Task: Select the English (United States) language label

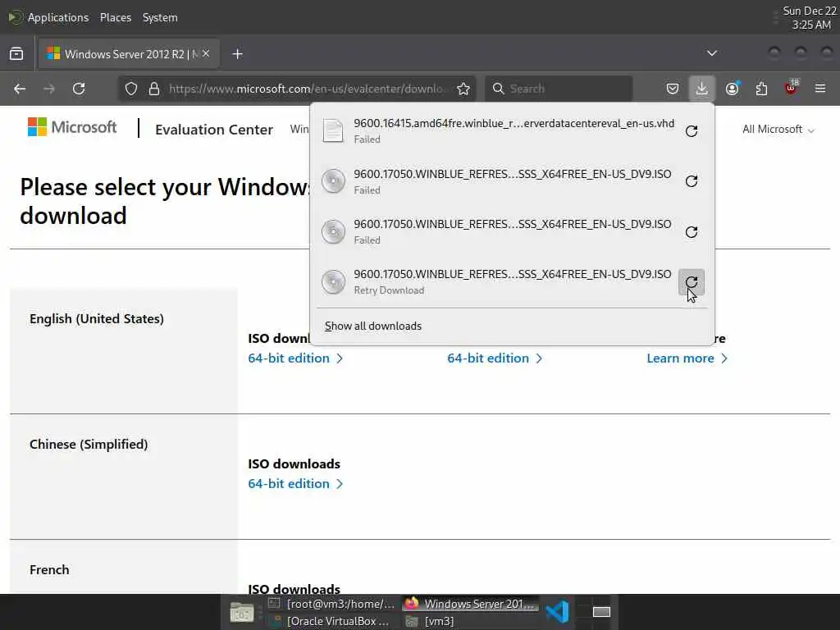Action: (97, 319)
